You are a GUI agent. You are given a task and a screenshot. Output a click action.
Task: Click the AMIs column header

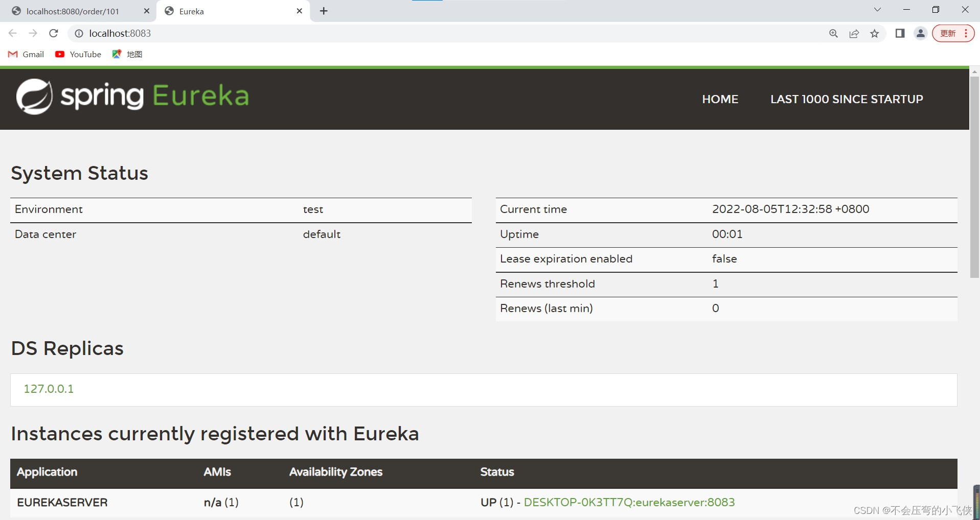click(217, 472)
